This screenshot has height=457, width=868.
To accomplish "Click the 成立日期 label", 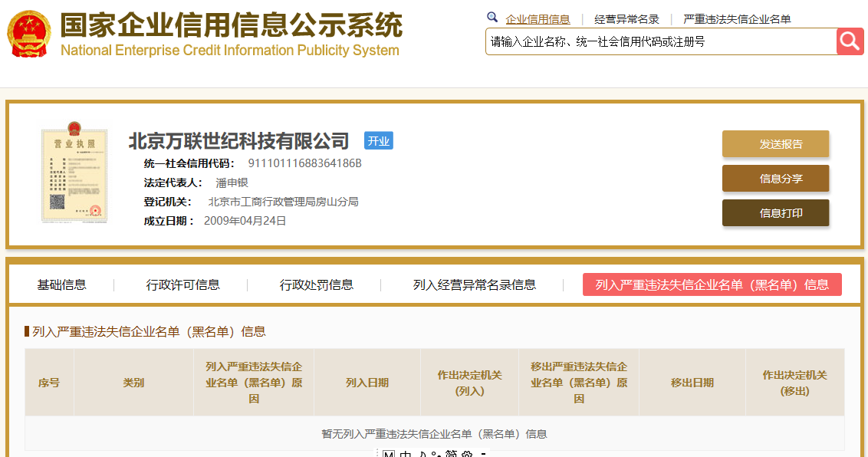I will (169, 221).
